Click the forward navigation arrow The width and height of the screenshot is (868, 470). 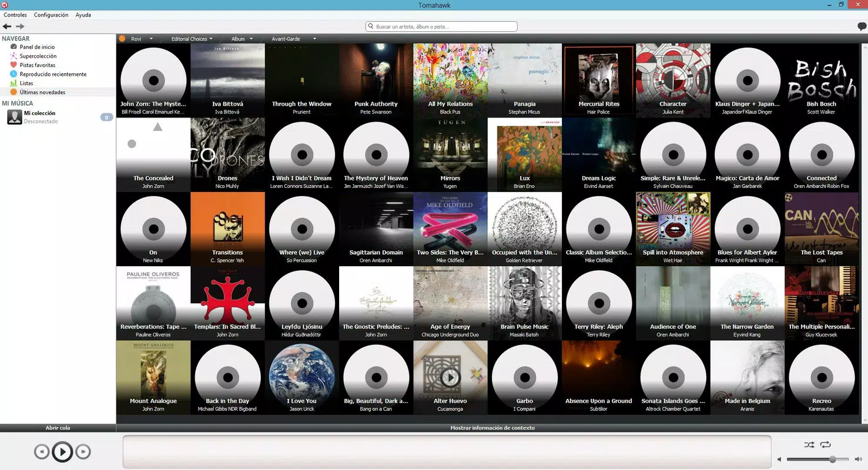pyautogui.click(x=20, y=26)
